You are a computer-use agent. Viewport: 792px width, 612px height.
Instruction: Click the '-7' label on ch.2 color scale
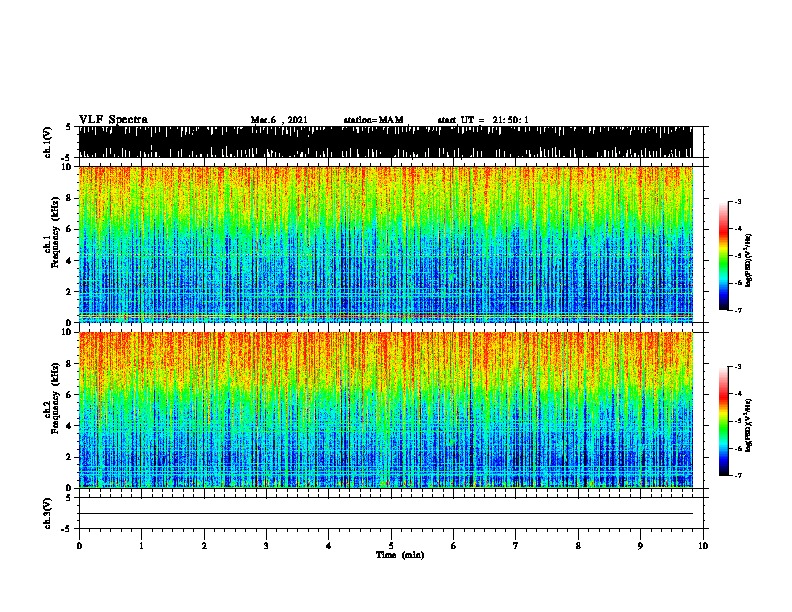(x=738, y=476)
